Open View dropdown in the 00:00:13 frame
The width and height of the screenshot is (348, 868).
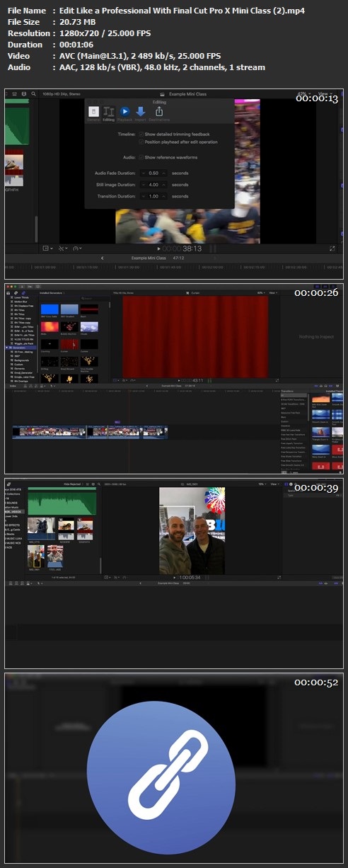(325, 93)
